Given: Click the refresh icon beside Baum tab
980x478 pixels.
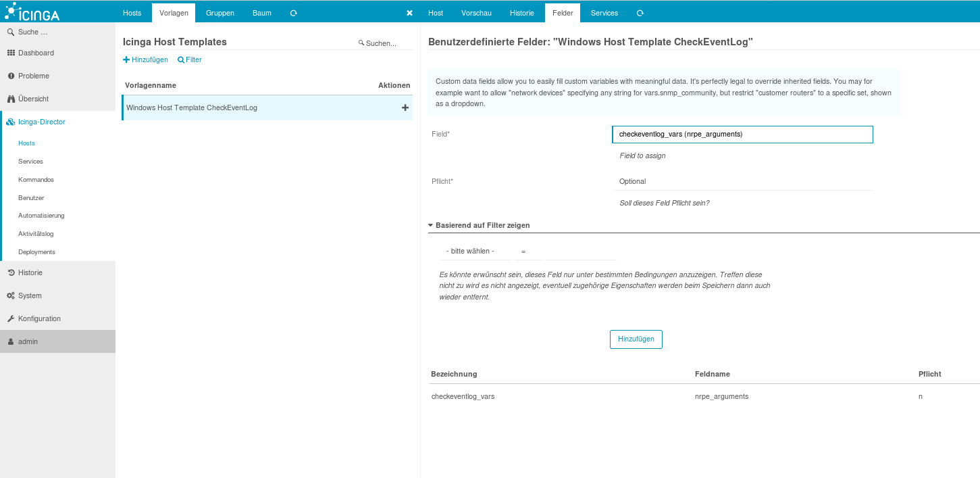Looking at the screenshot, I should click(293, 13).
